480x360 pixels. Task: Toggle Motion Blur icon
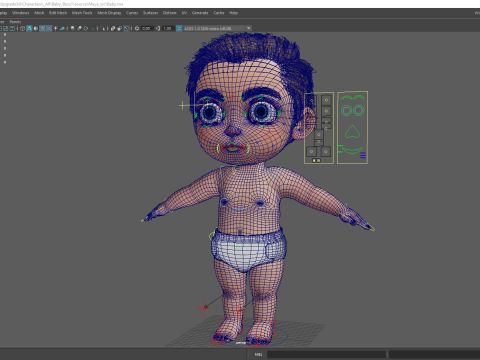click(79, 28)
